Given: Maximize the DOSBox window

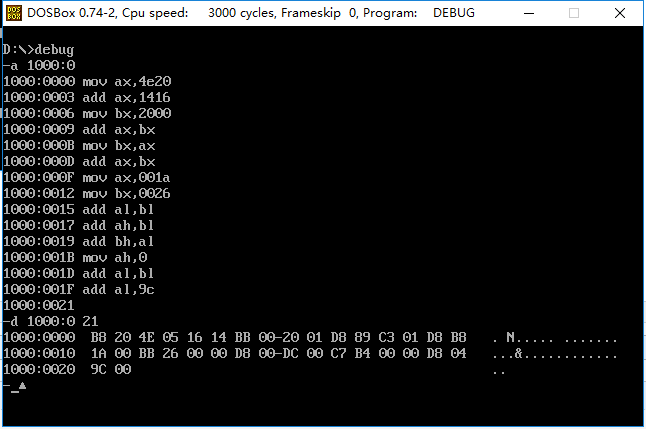Looking at the screenshot, I should tap(574, 13).
